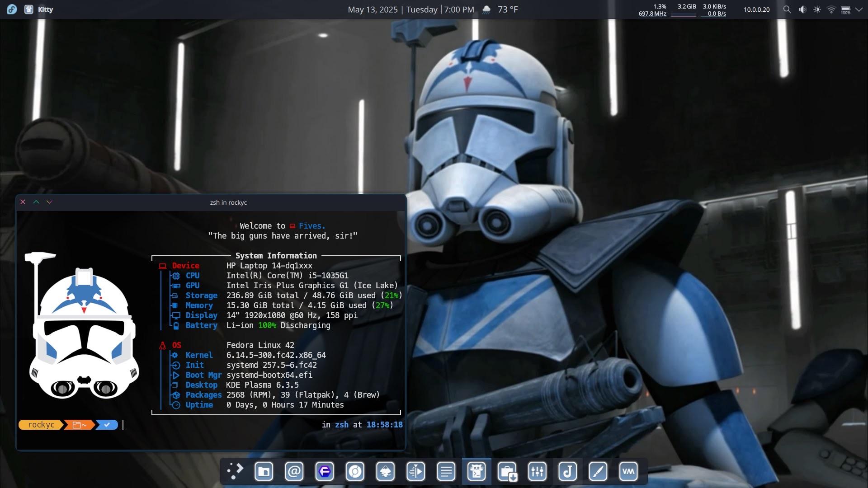Click 'Fedora Linux 42' text

(260, 345)
